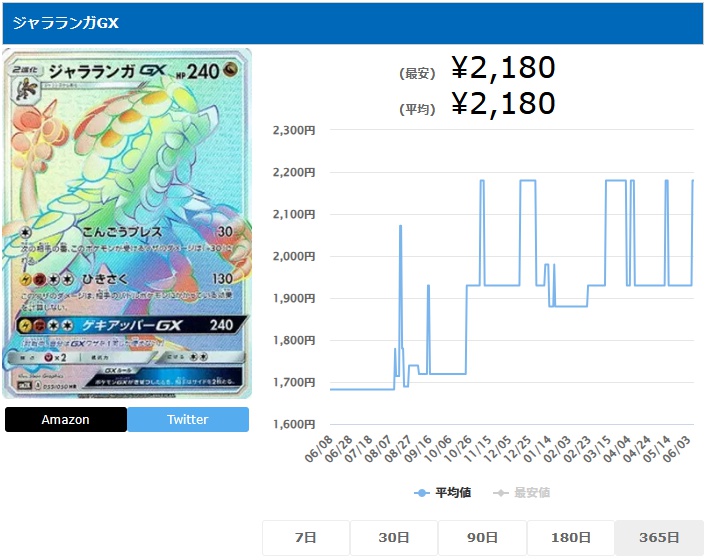Screen dimensions: 708x560
Task: Click the 2,000円 axis label
Action: pos(294,257)
